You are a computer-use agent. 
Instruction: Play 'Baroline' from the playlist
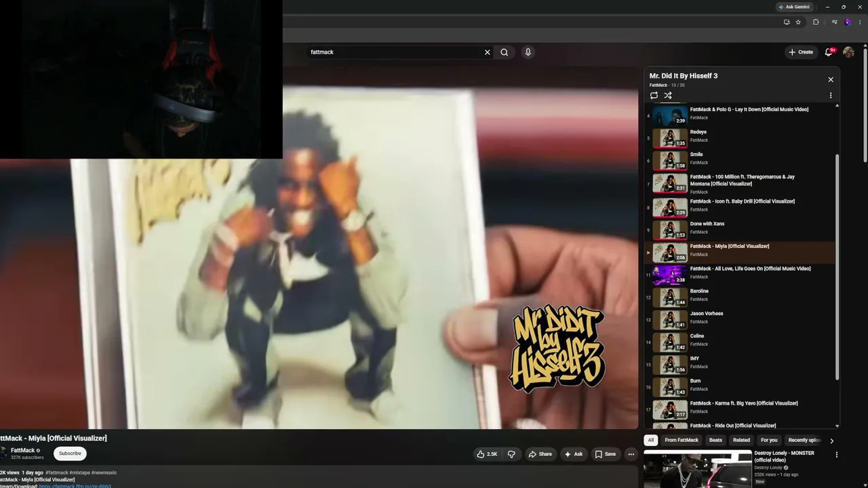[x=741, y=298]
